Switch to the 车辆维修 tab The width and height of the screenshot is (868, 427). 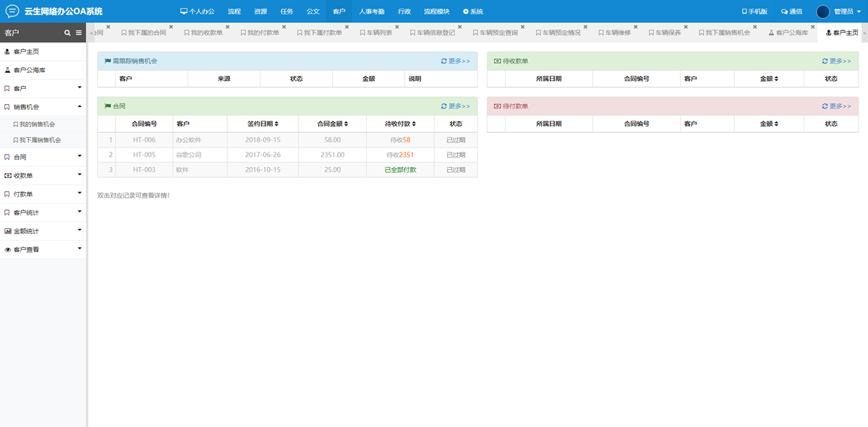click(x=618, y=33)
